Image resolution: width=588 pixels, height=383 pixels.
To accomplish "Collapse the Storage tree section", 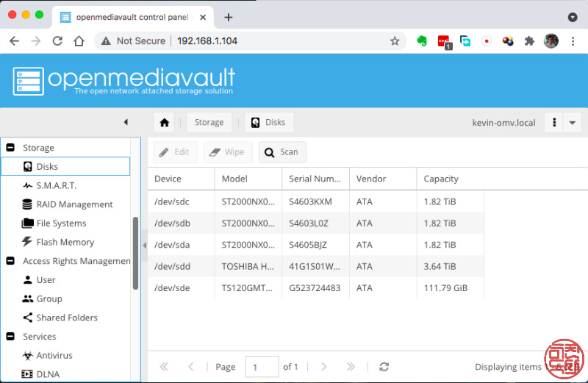I will pos(10,148).
